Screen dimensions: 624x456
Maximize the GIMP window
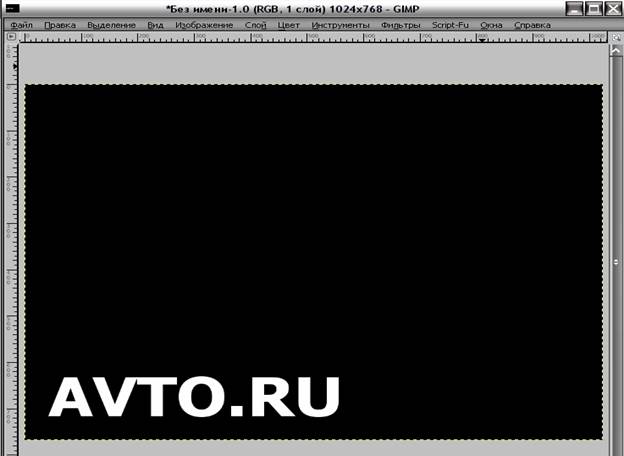[x=593, y=8]
